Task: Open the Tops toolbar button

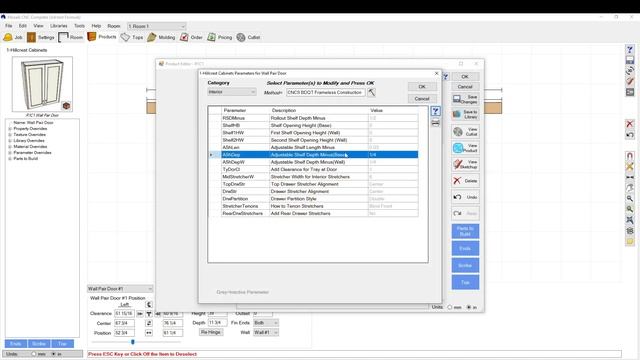Action: [132, 37]
